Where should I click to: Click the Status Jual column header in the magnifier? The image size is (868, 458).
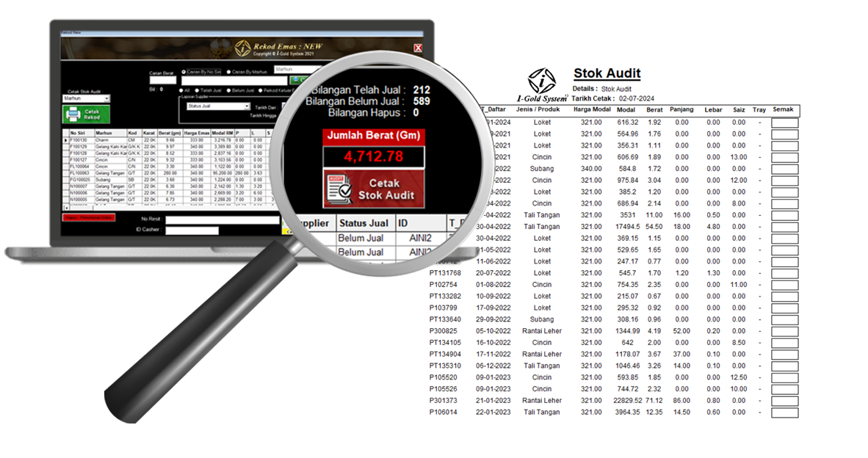coord(363,222)
